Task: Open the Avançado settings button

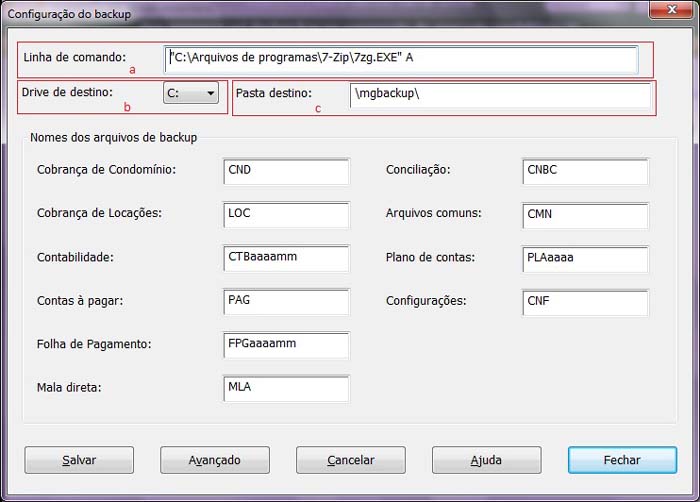Action: (x=215, y=460)
